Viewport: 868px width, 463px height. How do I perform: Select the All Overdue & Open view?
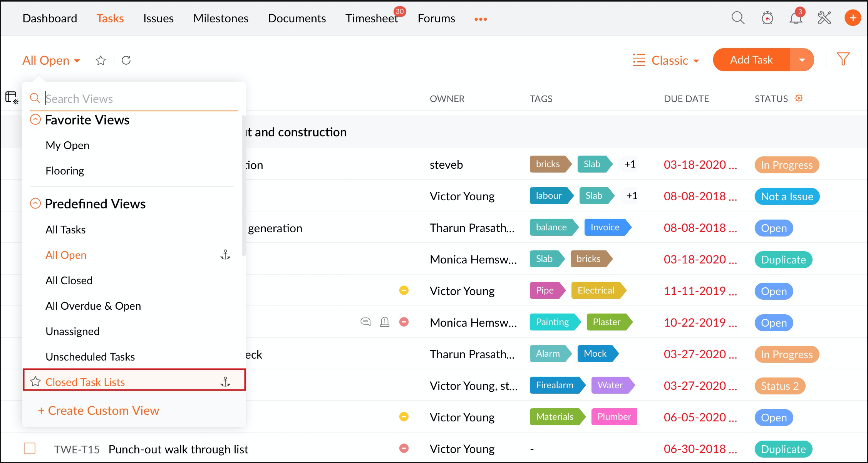point(93,306)
